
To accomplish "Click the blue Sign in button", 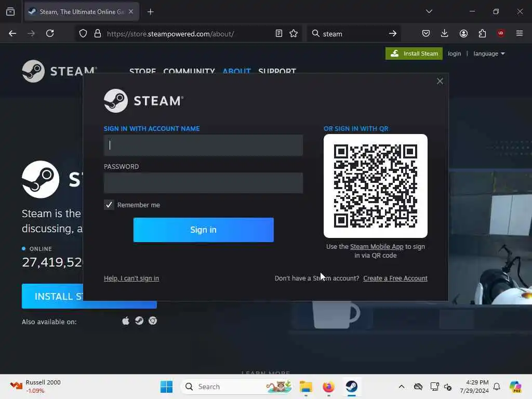I will coord(204,230).
